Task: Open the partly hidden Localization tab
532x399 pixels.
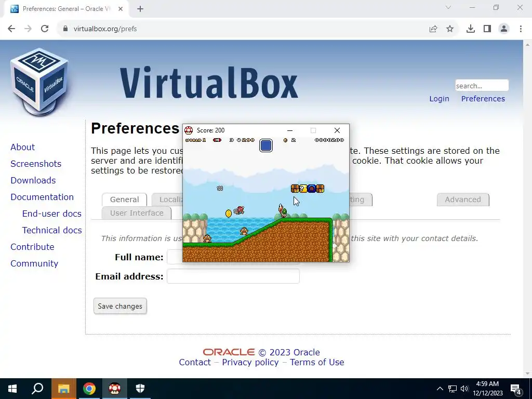Action: pyautogui.click(x=167, y=199)
